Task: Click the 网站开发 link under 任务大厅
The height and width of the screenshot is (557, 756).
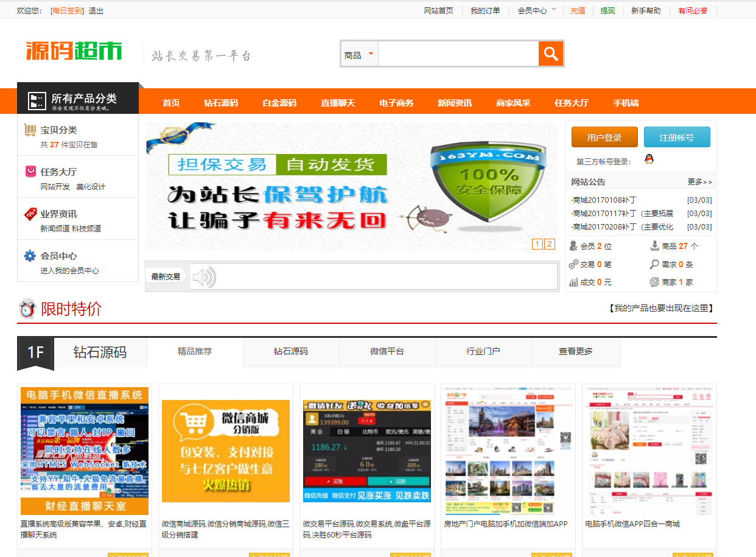Action: [x=55, y=186]
